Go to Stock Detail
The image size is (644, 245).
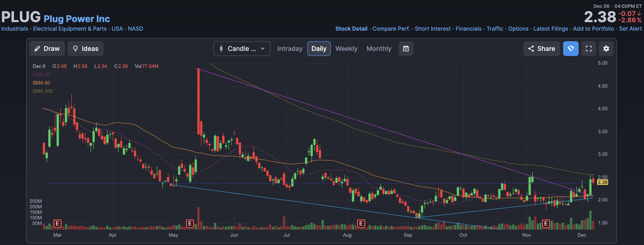coord(351,29)
